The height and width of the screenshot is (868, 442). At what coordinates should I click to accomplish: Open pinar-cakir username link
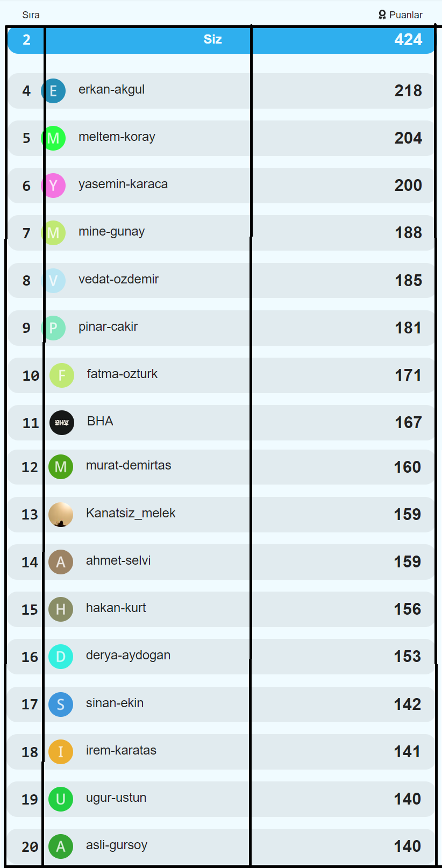108,326
